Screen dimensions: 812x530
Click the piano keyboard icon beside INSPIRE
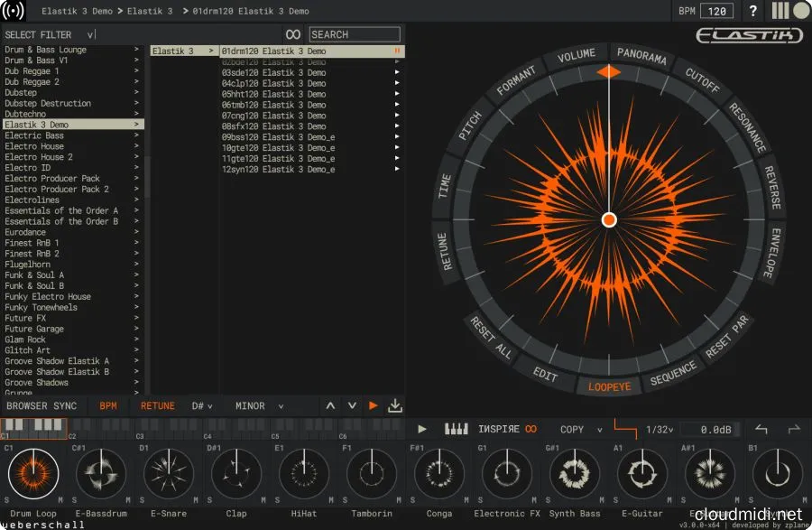tap(456, 430)
